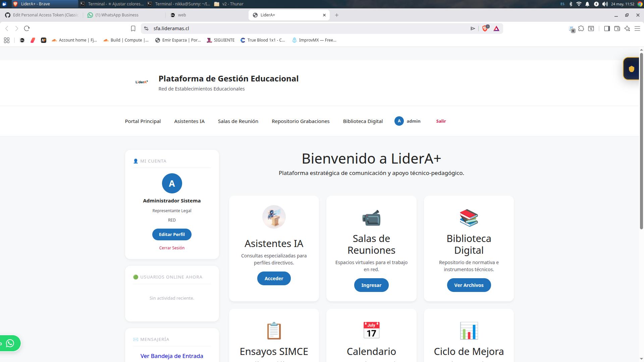Switch to the WhatsApp Business tab
Image resolution: width=644 pixels, height=362 pixels.
click(x=124, y=15)
